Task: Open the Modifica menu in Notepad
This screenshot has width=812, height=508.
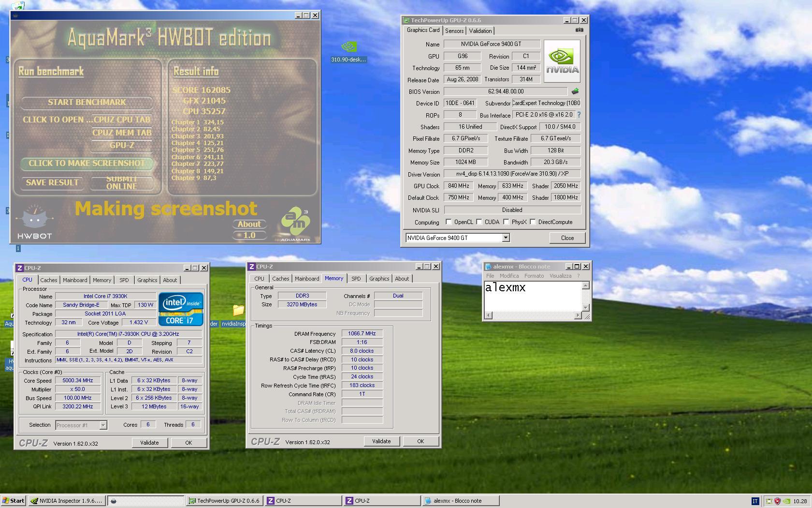Action: [509, 276]
